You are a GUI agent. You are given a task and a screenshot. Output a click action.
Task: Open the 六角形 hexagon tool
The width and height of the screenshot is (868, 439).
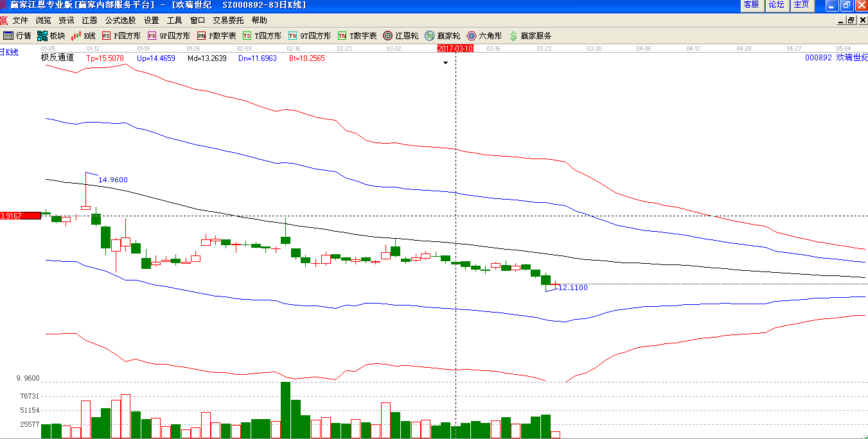[x=484, y=36]
